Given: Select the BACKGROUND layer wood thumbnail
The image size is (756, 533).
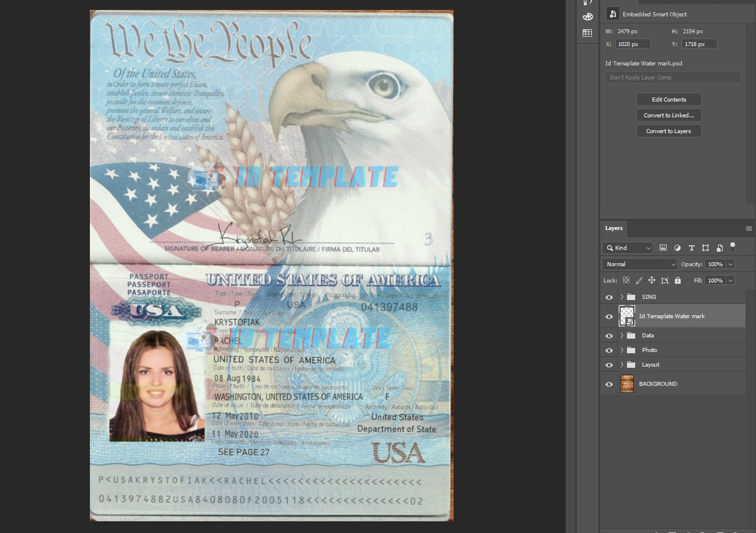Looking at the screenshot, I should coord(627,384).
